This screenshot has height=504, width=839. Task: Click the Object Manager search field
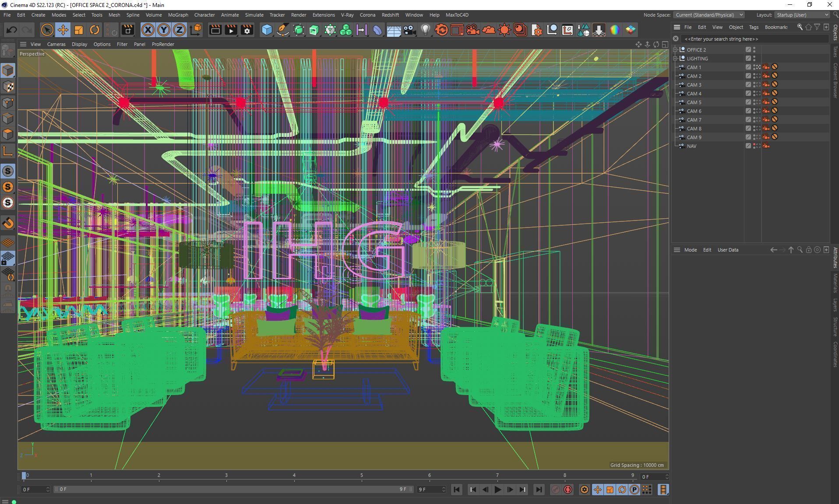point(754,39)
